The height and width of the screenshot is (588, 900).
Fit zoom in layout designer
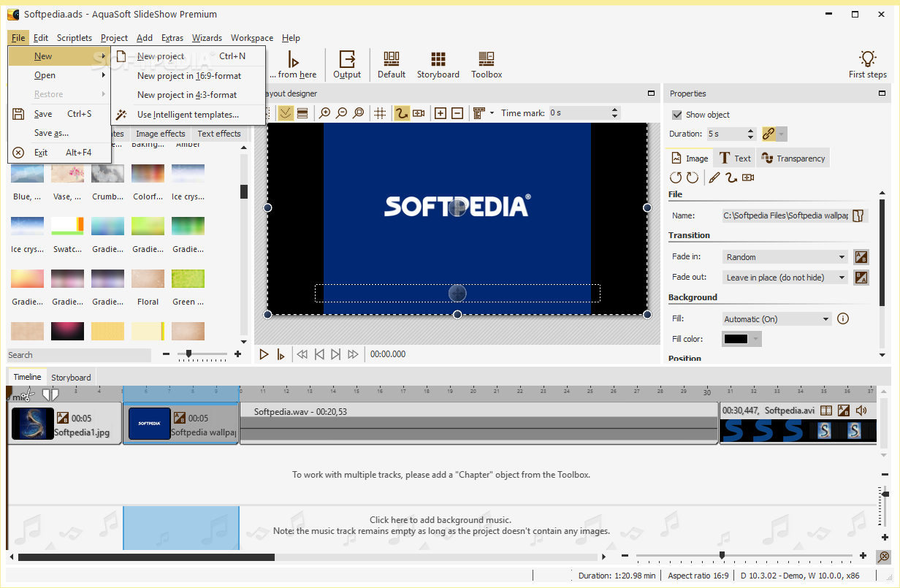358,113
